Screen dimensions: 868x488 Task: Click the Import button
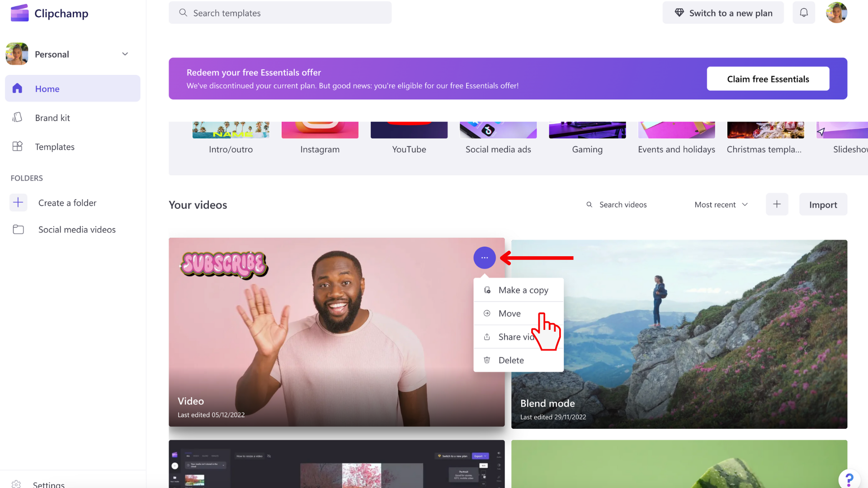[x=823, y=204]
